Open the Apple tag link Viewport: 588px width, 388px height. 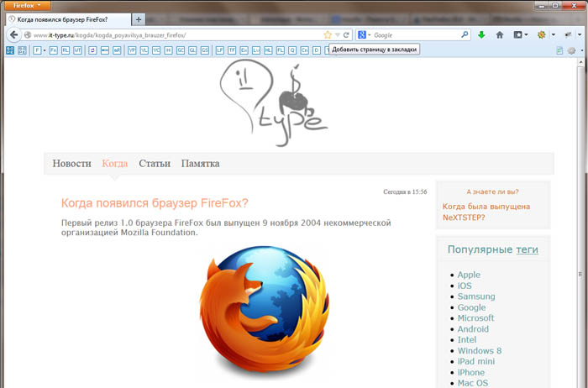pyautogui.click(x=469, y=275)
